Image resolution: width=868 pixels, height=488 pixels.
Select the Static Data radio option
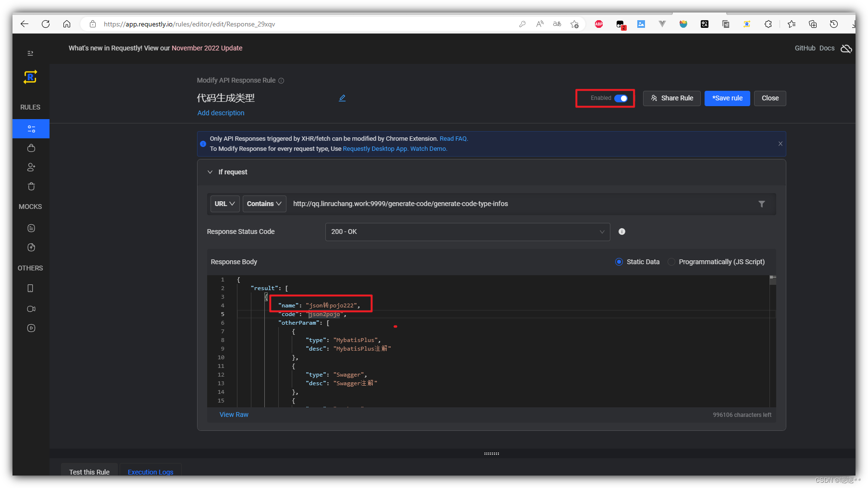[x=619, y=262]
